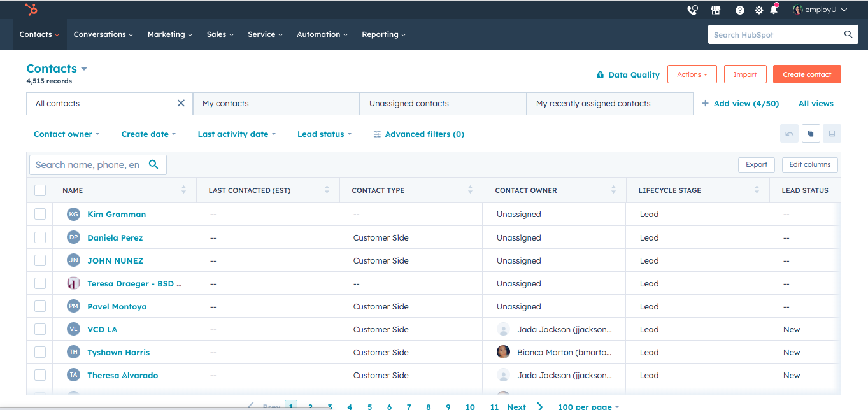Expand the Contact owner filter dropdown

point(66,134)
